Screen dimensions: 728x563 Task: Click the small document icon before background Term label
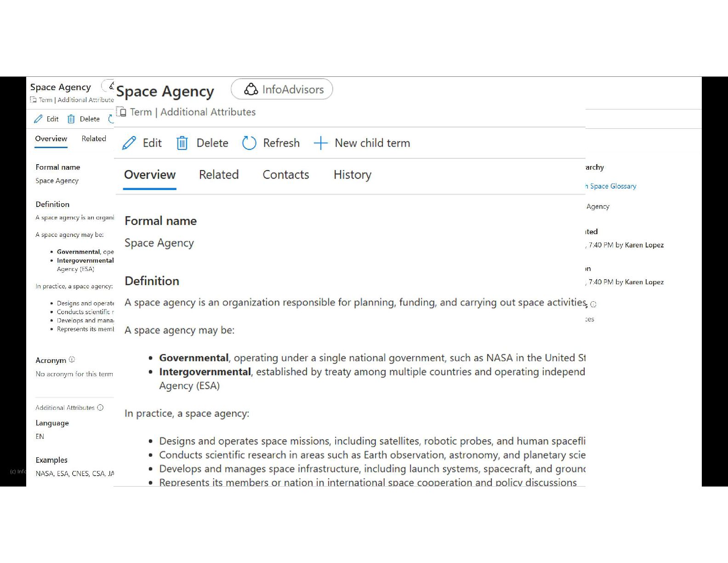[33, 99]
